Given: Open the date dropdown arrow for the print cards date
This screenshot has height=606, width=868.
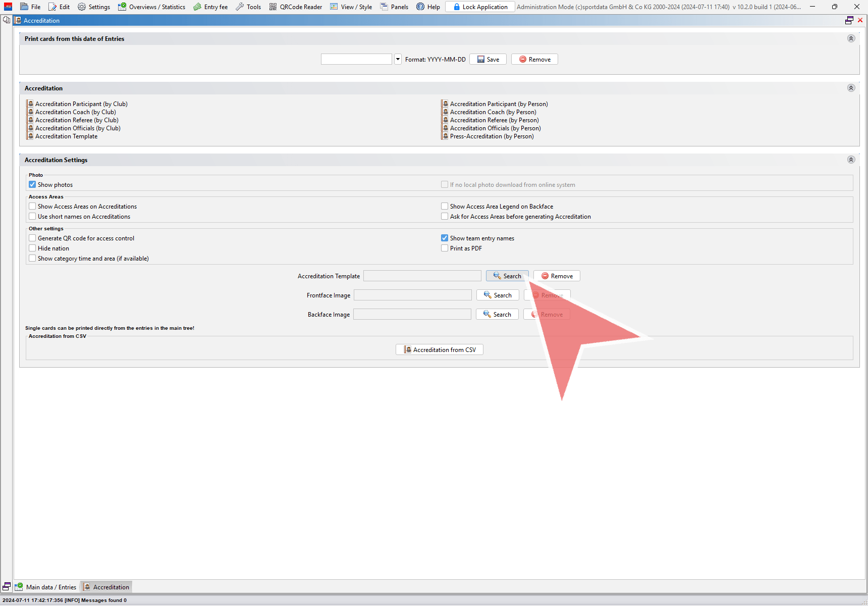Looking at the screenshot, I should pyautogui.click(x=398, y=60).
